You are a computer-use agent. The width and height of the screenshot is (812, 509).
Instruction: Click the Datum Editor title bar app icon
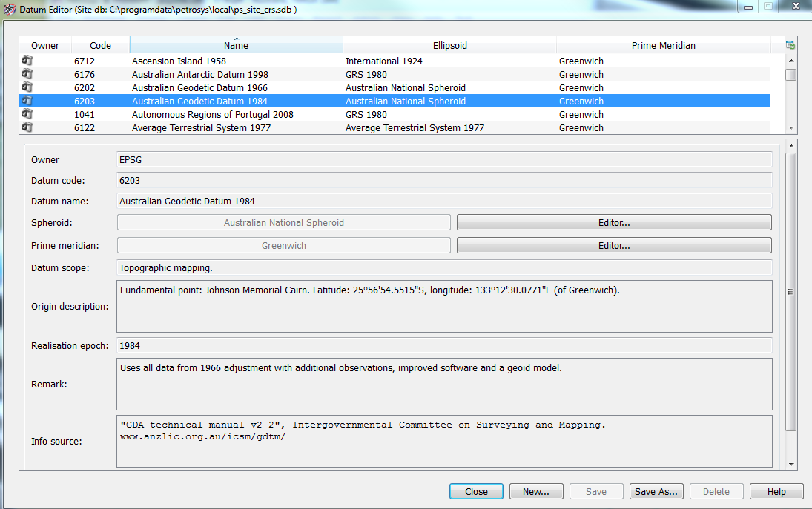point(10,10)
